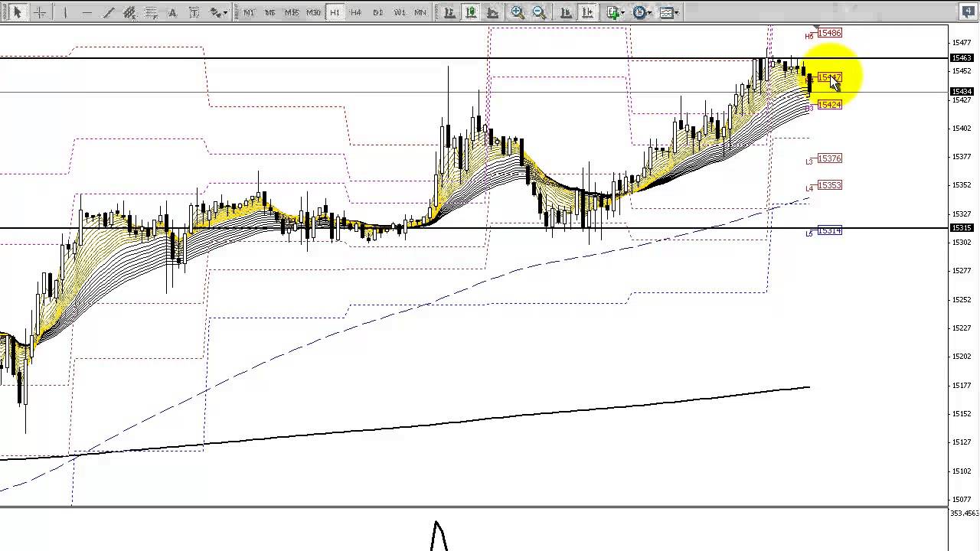This screenshot has width=980, height=551.
Task: Select the text (A) tool
Action: [x=172, y=12]
